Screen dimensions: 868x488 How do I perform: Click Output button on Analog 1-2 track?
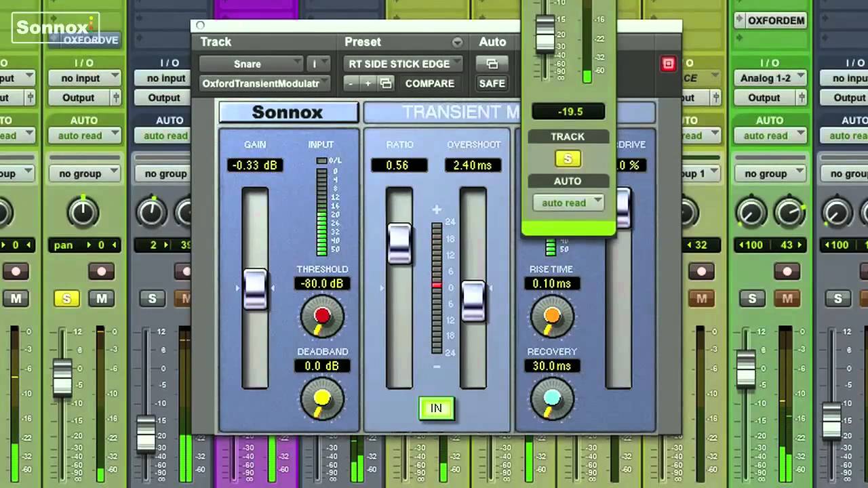pos(764,98)
